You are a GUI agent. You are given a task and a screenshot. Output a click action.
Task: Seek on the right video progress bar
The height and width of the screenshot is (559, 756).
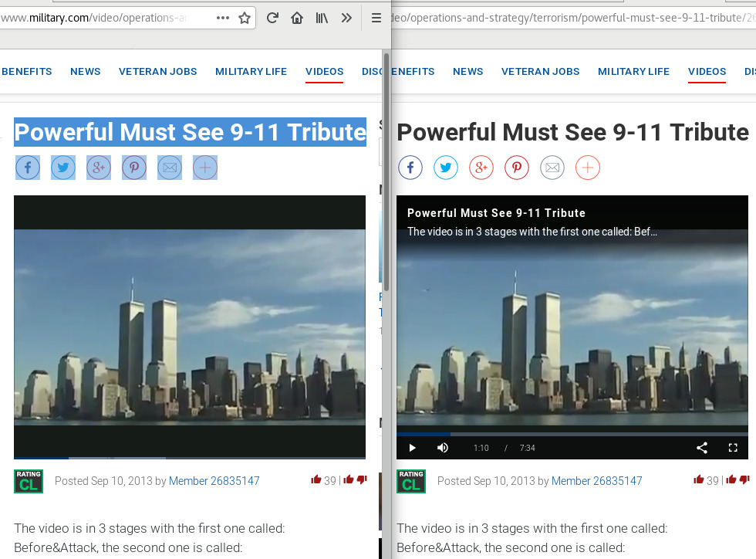[x=572, y=435]
